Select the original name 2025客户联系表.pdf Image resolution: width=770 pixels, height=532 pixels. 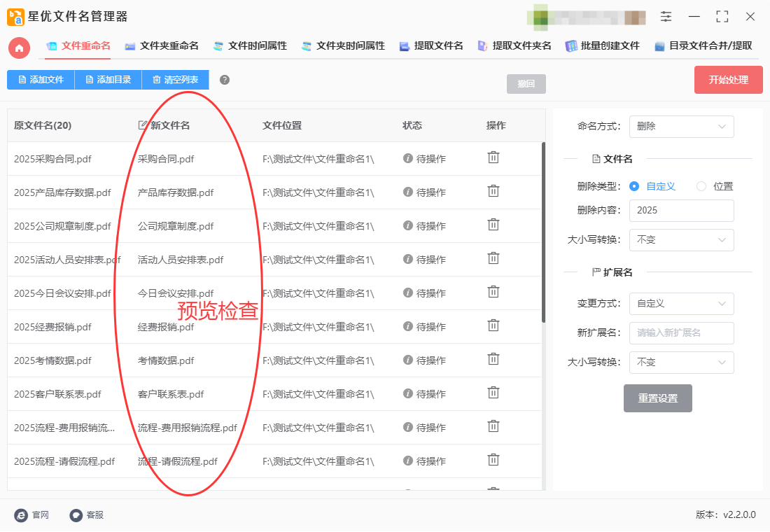[x=57, y=395]
